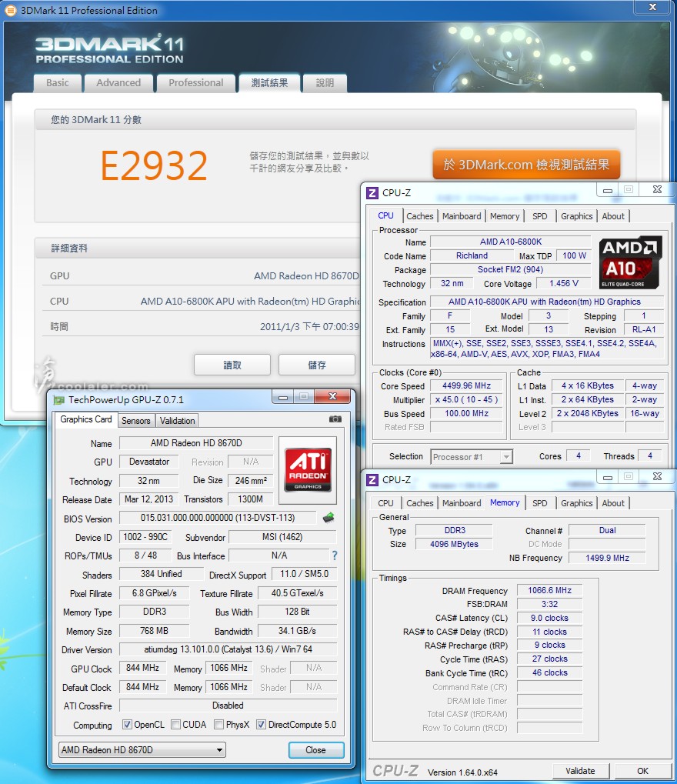Switch to the Basic tab in 3DMark
The height and width of the screenshot is (784, 677).
click(x=58, y=83)
